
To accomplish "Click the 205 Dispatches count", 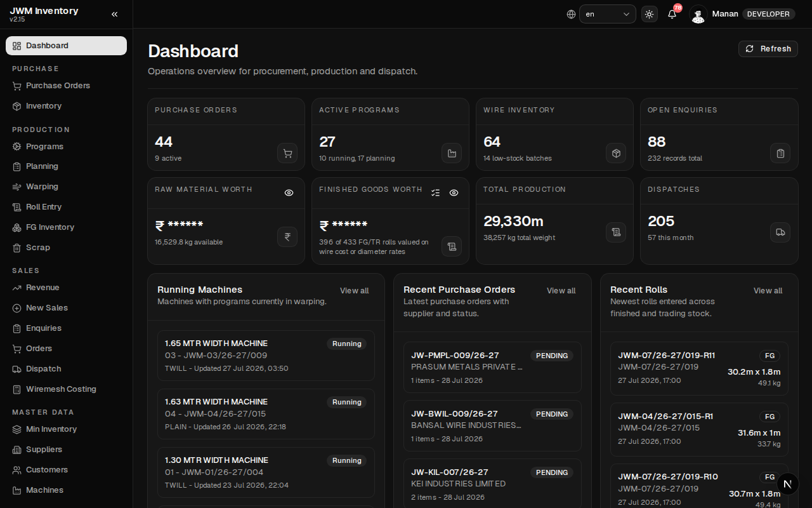I will (x=661, y=221).
